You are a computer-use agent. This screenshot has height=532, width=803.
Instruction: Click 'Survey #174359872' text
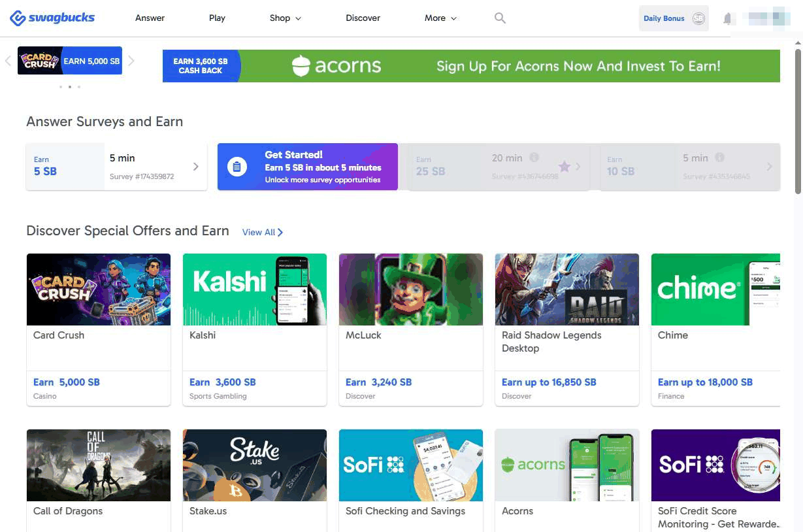142,176
